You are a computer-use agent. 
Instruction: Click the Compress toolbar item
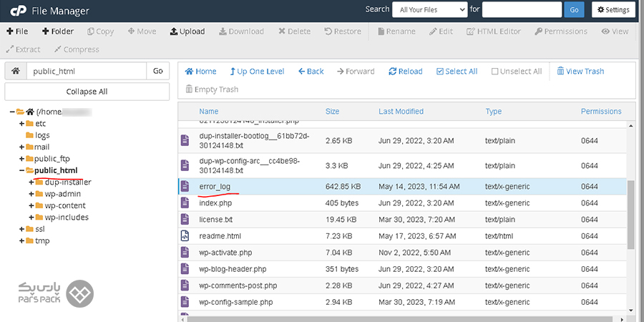[x=77, y=49]
